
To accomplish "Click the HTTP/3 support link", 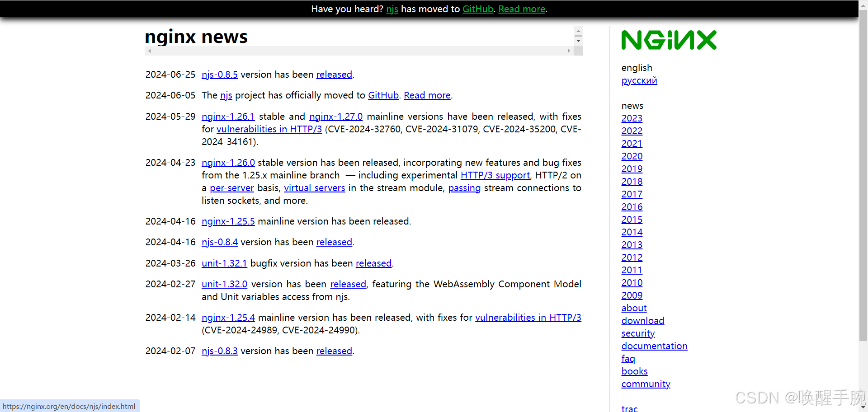I will click(x=495, y=175).
